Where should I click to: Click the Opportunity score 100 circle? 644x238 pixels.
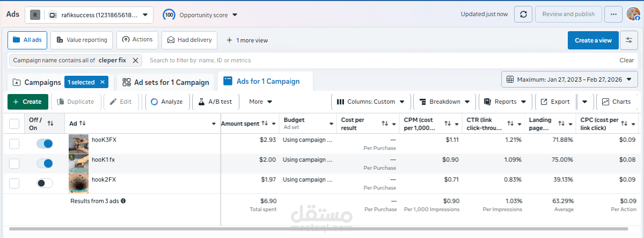(169, 15)
